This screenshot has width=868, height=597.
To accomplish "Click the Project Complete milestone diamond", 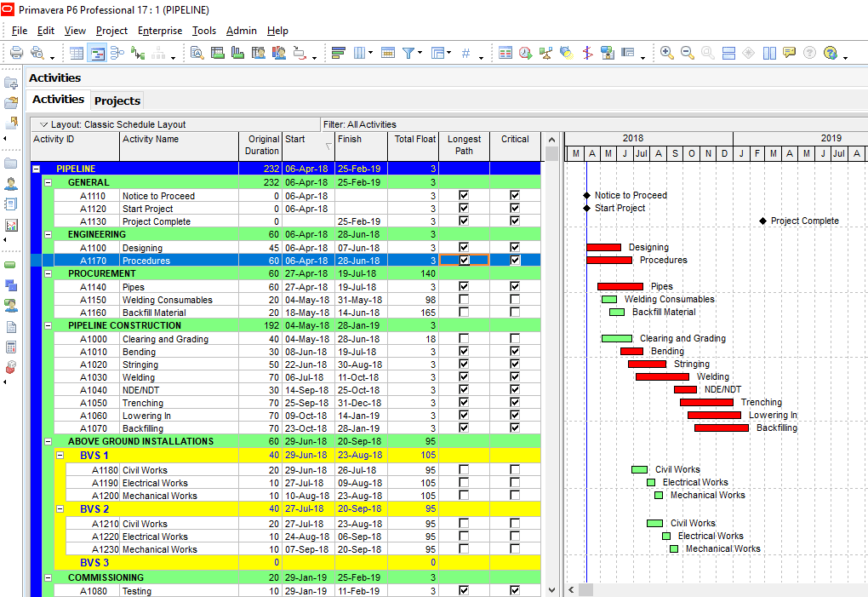I will pyautogui.click(x=762, y=221).
